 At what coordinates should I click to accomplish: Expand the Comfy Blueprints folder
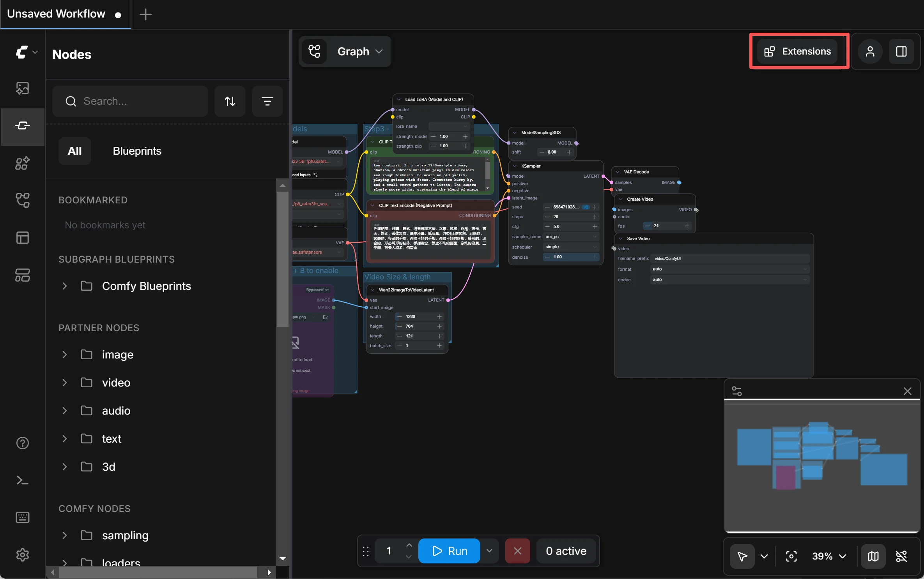coord(65,286)
